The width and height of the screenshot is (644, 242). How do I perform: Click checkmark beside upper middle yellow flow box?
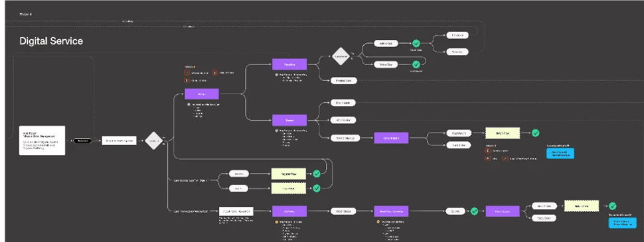coord(317,174)
